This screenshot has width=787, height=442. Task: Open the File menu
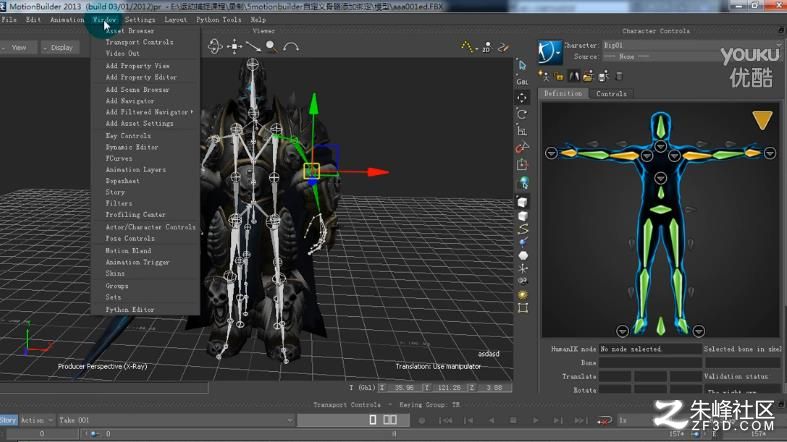tap(9, 20)
